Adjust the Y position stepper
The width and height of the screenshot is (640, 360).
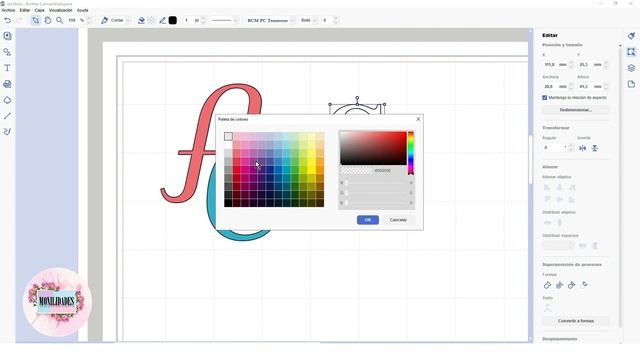(606, 64)
